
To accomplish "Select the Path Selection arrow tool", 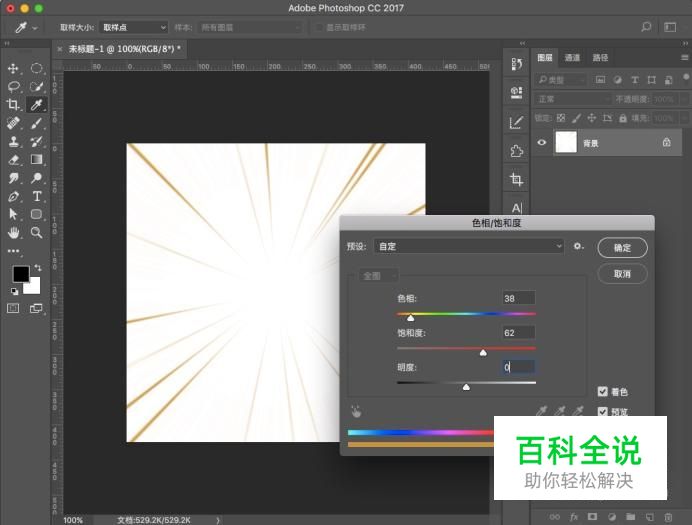I will coord(13,214).
